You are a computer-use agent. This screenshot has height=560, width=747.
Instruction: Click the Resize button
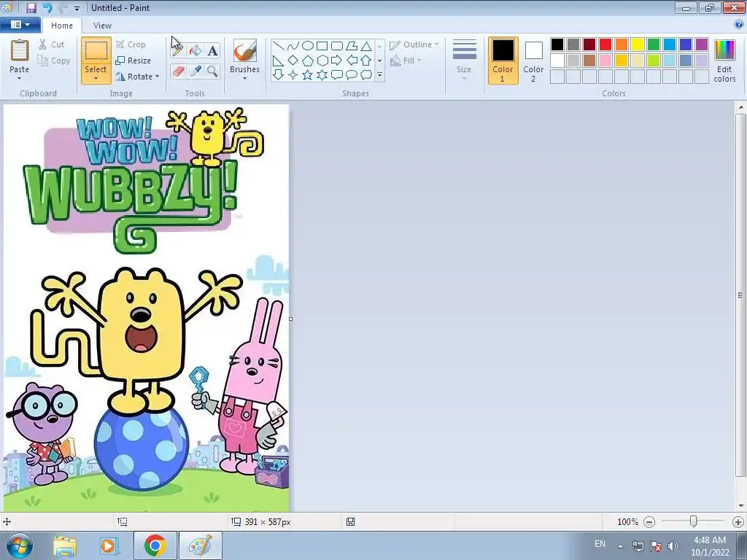point(134,61)
